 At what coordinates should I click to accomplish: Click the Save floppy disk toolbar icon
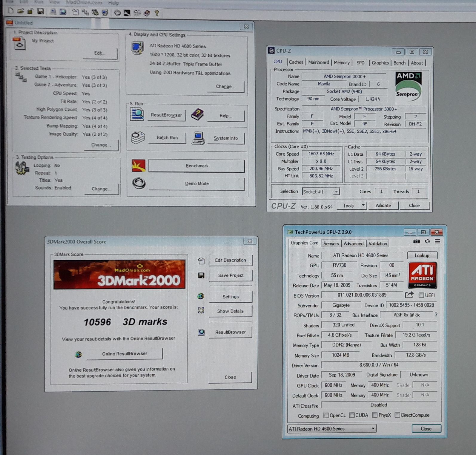tap(41, 11)
